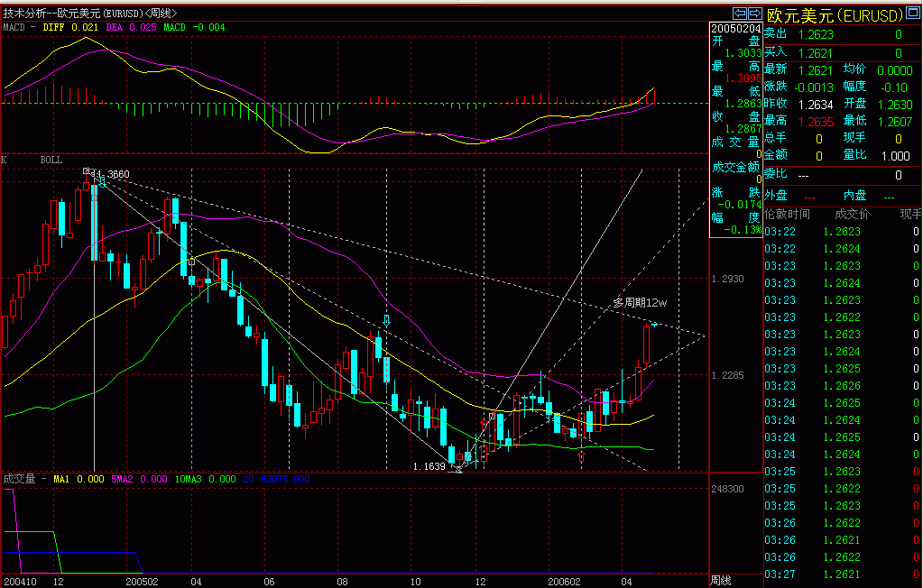Click the 欧元美元(EURUSD) quote panel title
Image resolution: width=923 pixels, height=588 pixels.
tap(834, 14)
